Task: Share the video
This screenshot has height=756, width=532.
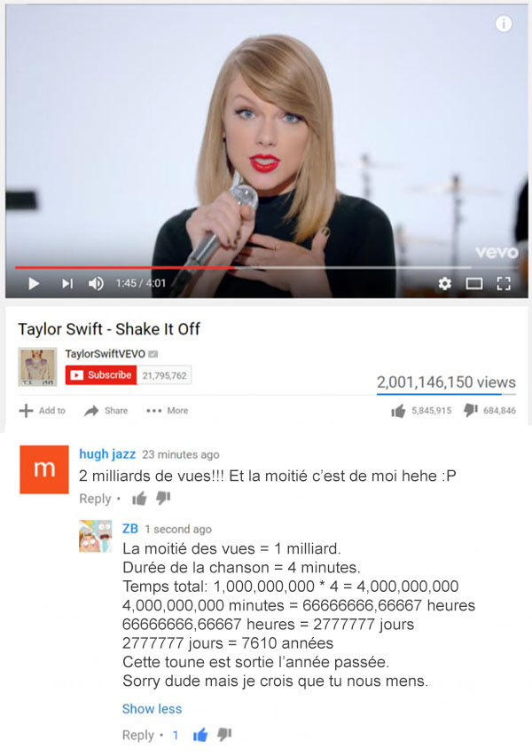Action: (106, 410)
